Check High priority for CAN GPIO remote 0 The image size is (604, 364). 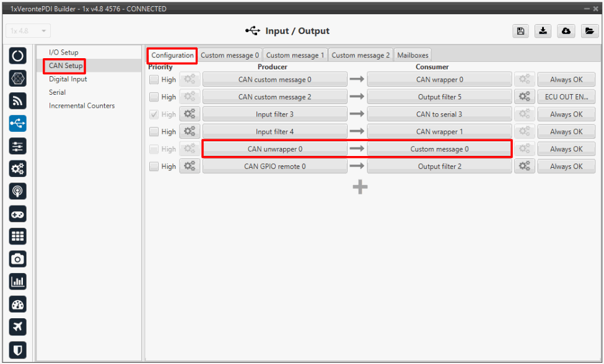pyautogui.click(x=154, y=167)
